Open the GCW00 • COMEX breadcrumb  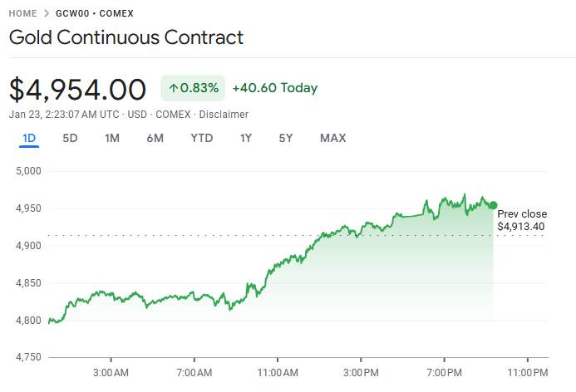(x=95, y=14)
